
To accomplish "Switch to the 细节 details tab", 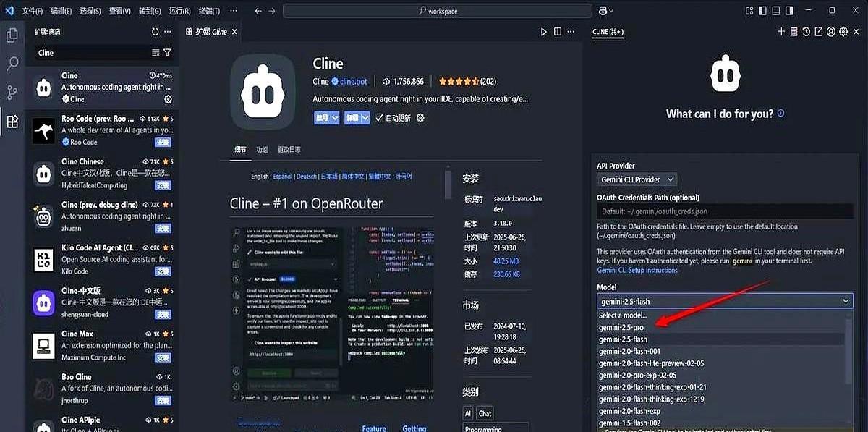I will pyautogui.click(x=240, y=149).
